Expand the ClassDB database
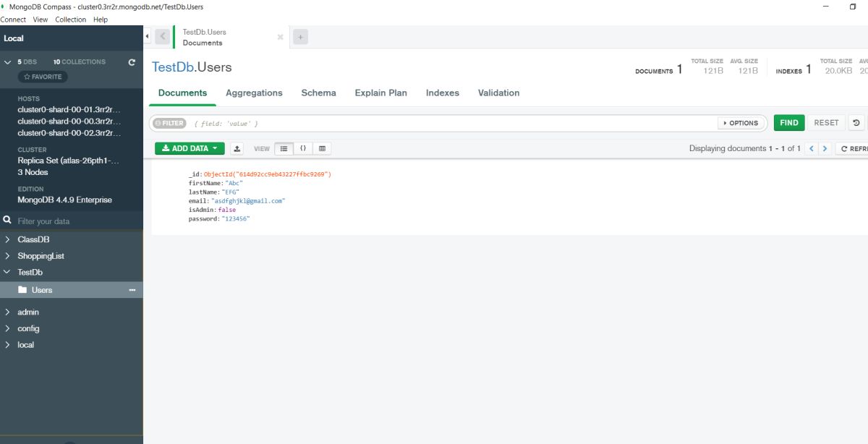This screenshot has height=444, width=868. pos(7,239)
